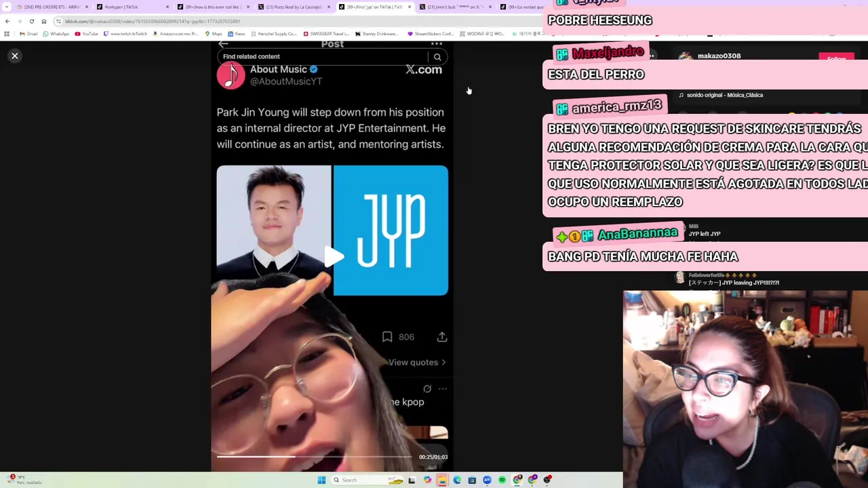Close the #enhypen TikTok tab

point(167,7)
